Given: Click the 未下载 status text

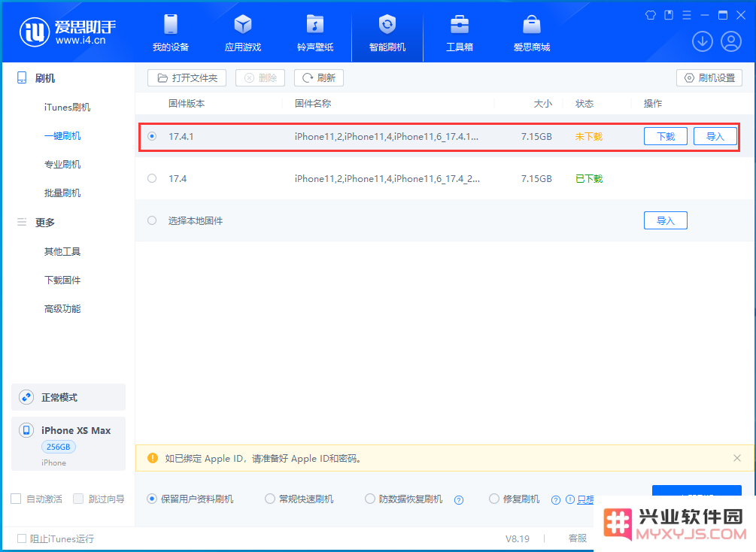Looking at the screenshot, I should (589, 136).
